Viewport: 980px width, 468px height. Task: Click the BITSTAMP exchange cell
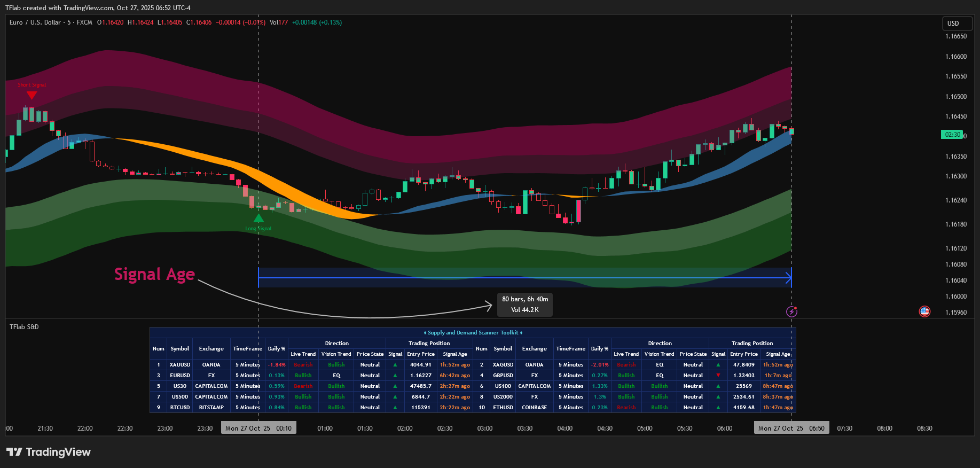pyautogui.click(x=211, y=408)
